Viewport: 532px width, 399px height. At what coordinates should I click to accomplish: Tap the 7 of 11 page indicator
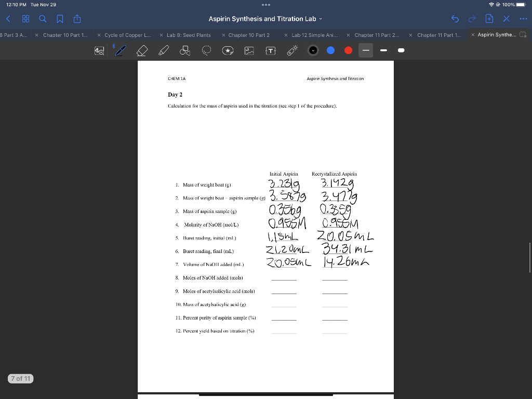click(21, 378)
